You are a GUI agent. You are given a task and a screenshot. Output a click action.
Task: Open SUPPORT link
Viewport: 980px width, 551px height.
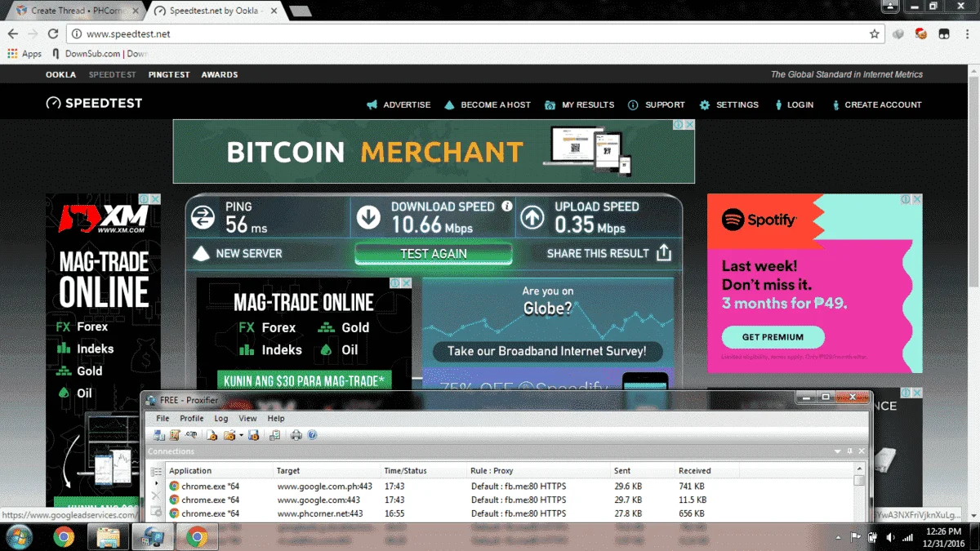click(665, 104)
